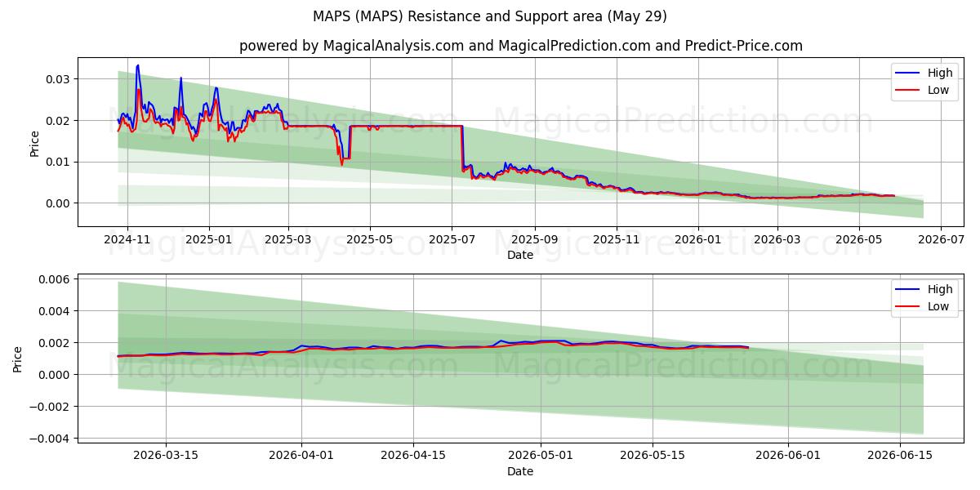Click the '0.006' y-axis label in bottom chart

[56, 279]
